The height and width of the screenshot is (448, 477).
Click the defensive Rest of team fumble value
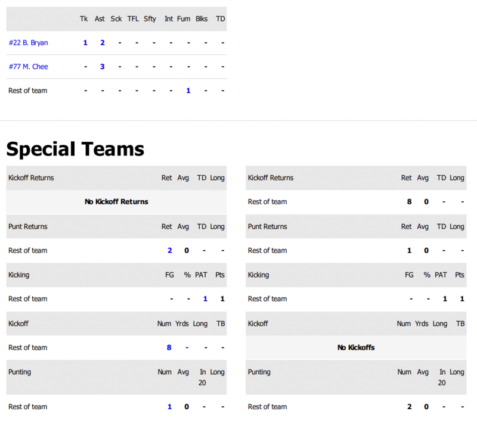tap(188, 91)
